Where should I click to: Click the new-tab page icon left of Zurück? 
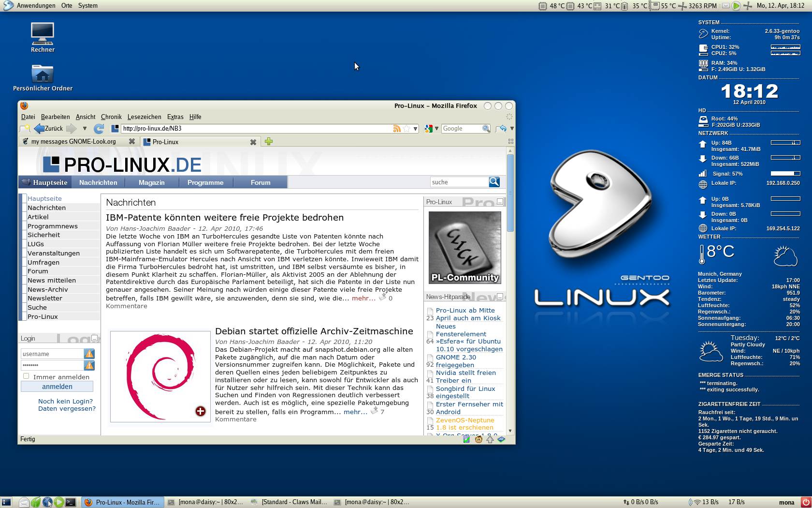pos(25,128)
